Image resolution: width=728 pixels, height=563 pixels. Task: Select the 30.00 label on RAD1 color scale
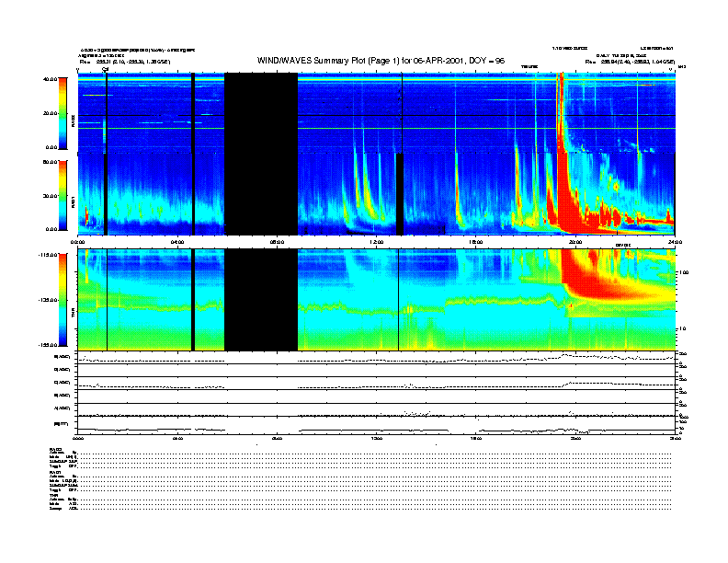[50, 196]
